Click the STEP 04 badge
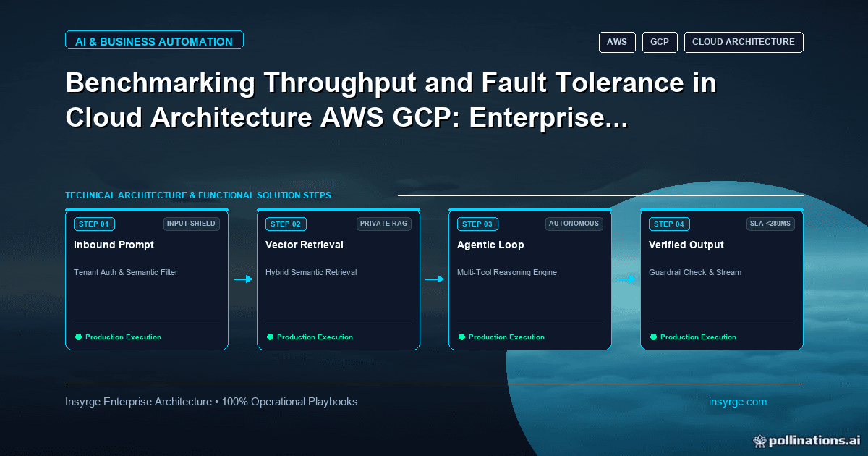Image resolution: width=868 pixels, height=456 pixels. point(669,224)
